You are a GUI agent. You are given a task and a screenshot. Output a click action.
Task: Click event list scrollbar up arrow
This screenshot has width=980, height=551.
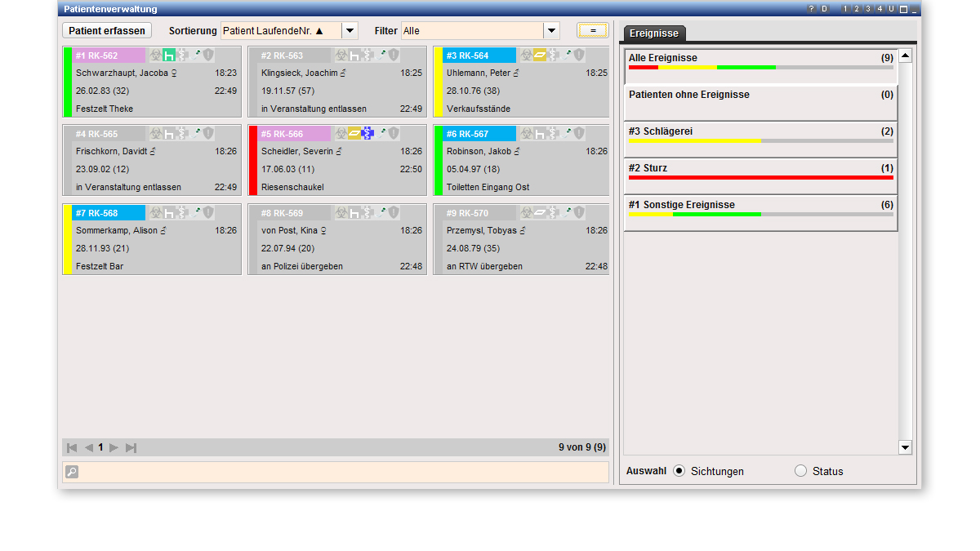(905, 56)
